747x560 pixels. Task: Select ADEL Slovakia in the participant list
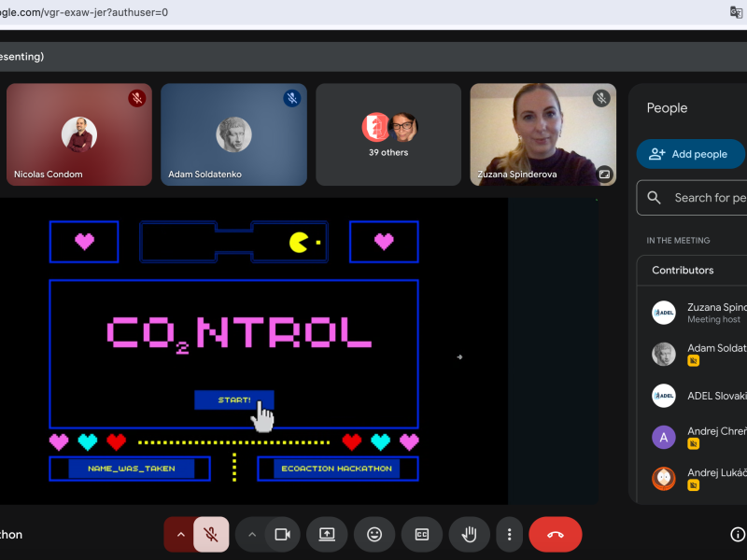(715, 396)
